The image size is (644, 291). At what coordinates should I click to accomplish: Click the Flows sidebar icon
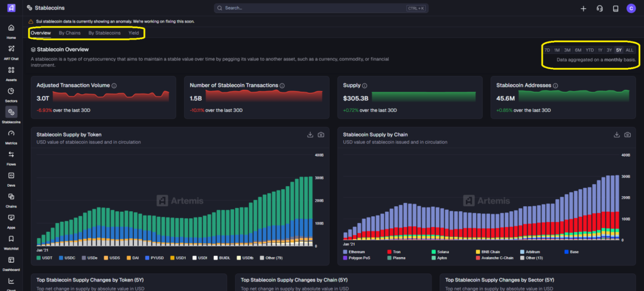click(11, 155)
